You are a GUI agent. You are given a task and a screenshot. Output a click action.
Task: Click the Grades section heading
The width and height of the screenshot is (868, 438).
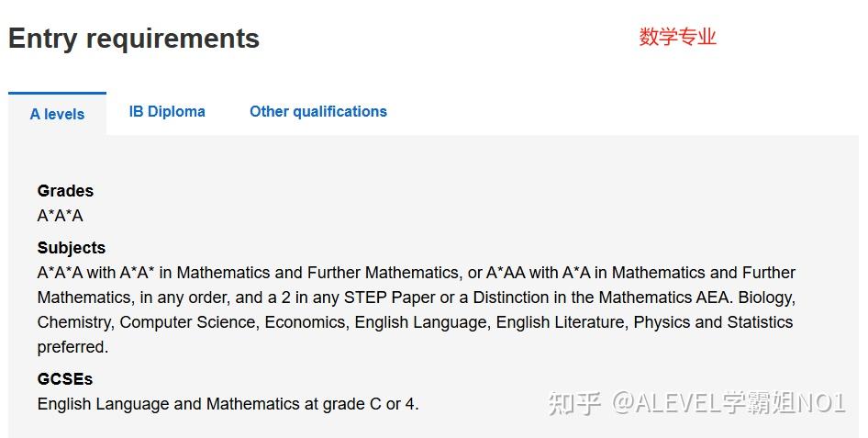[65, 191]
